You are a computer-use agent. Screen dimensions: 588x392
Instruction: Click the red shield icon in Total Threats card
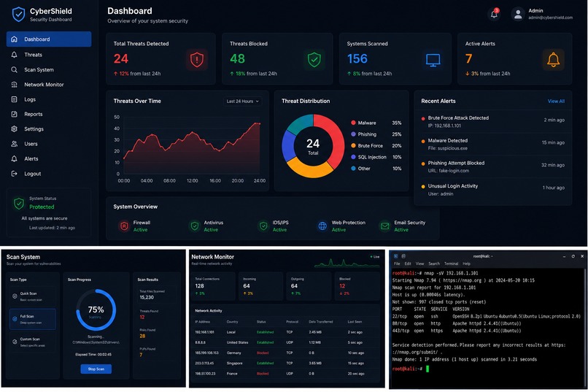pyautogui.click(x=197, y=60)
